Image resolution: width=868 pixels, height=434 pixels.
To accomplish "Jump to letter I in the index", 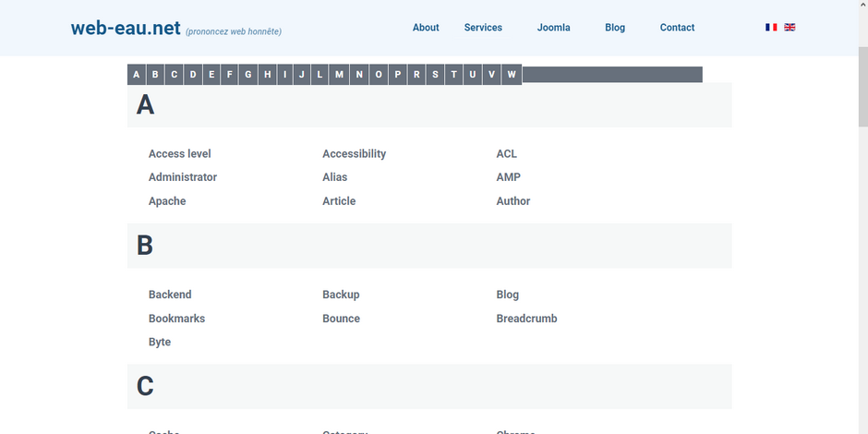I will 284,75.
